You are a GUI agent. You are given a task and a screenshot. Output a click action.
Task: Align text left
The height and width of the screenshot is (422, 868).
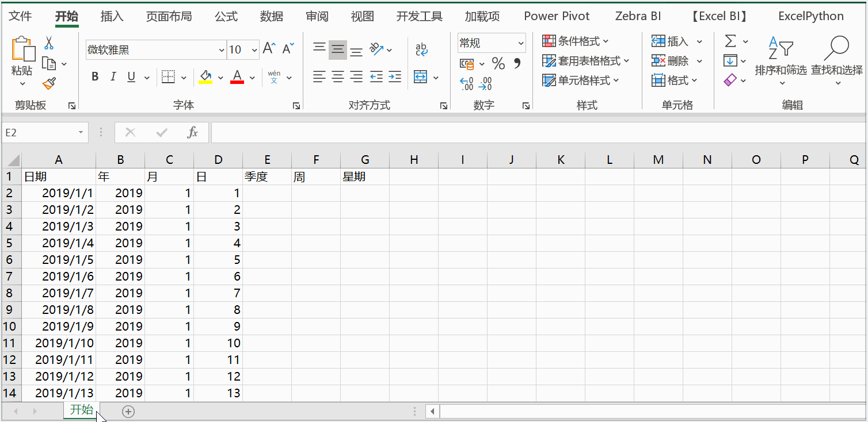pyautogui.click(x=319, y=77)
